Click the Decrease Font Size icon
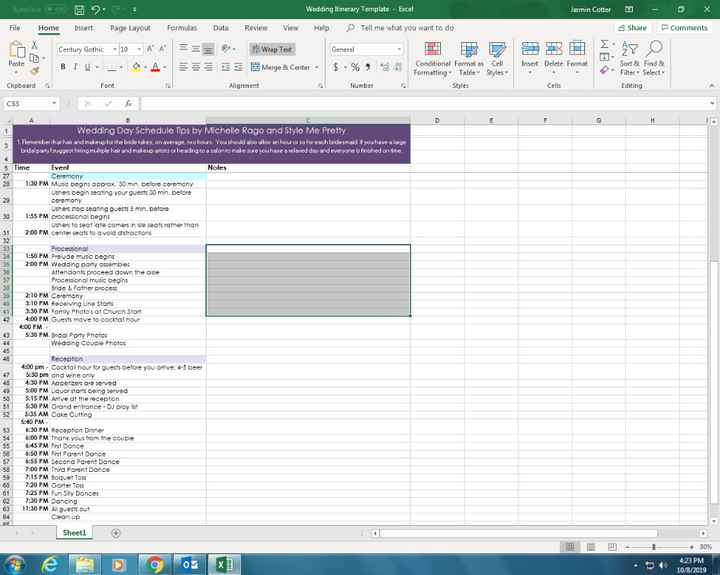Screen dimensions: 720x575 coord(162,49)
